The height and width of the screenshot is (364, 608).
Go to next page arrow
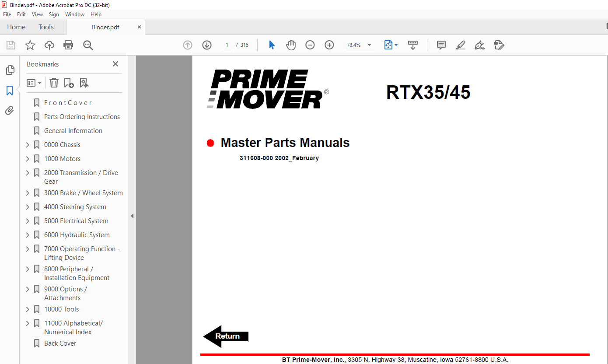(x=207, y=45)
